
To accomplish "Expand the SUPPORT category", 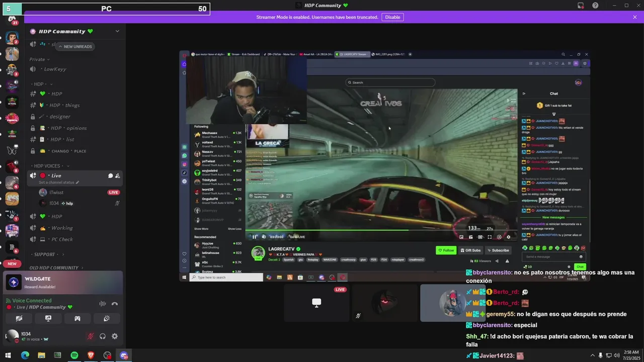I will click(x=47, y=254).
